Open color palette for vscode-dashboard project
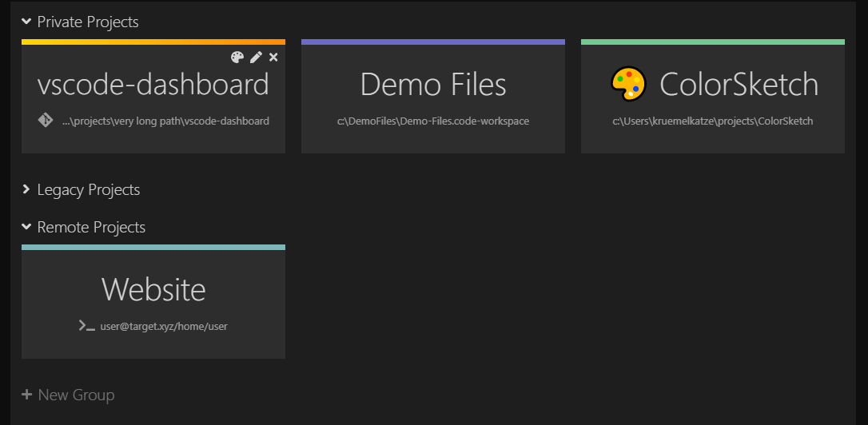 pyautogui.click(x=237, y=57)
